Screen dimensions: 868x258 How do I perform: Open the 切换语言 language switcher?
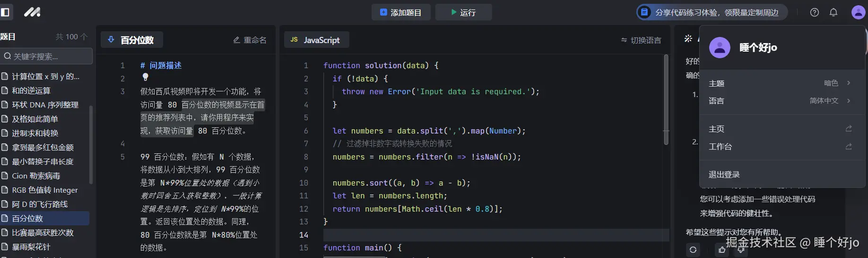pyautogui.click(x=641, y=40)
